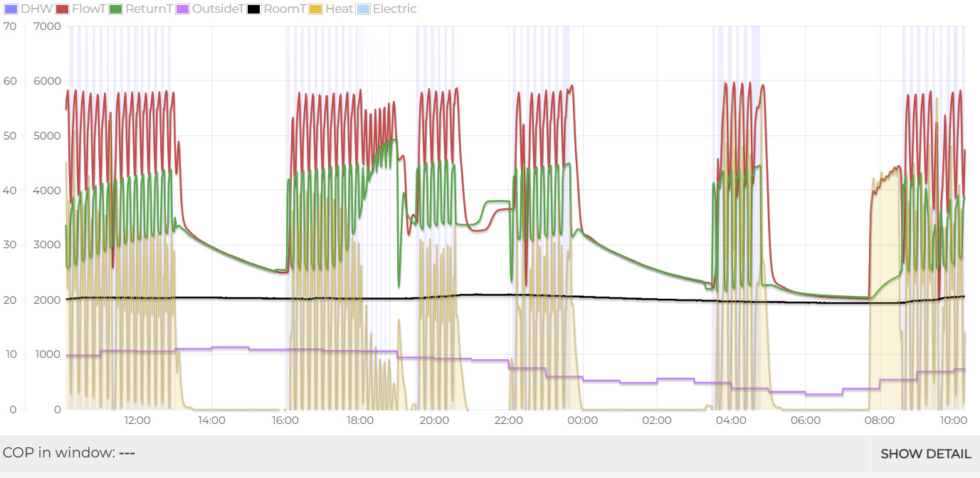Click the blue DHW legend color swatch

point(11,9)
